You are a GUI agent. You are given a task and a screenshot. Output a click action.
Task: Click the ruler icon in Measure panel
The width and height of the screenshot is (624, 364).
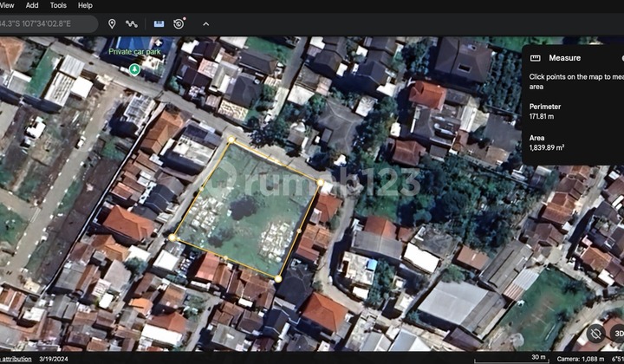pos(536,58)
